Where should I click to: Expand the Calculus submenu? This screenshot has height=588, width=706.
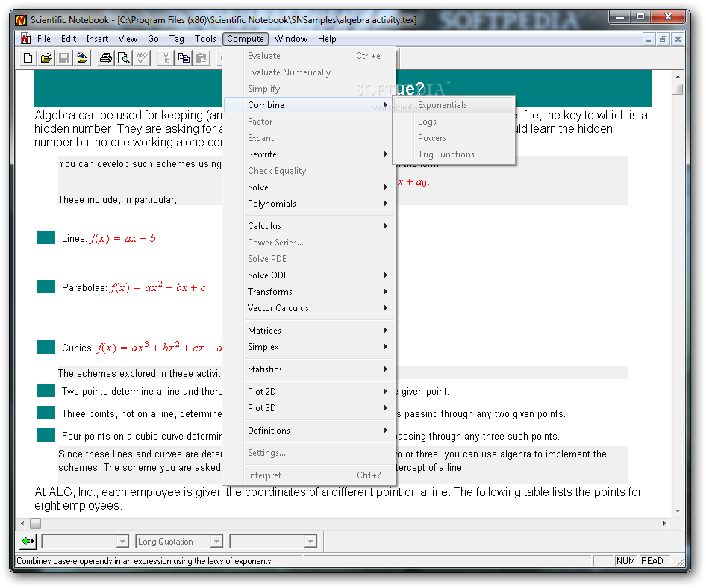pos(310,226)
